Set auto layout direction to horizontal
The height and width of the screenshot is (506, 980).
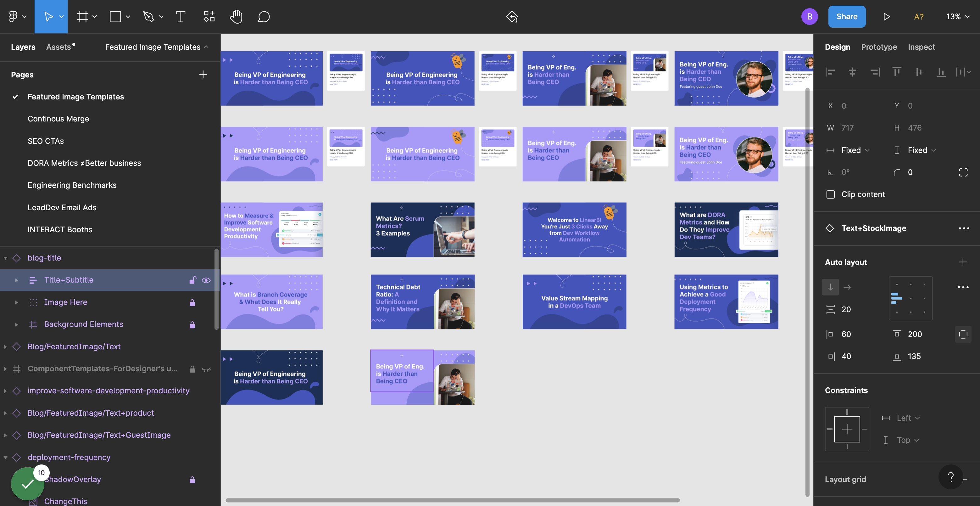pyautogui.click(x=847, y=287)
